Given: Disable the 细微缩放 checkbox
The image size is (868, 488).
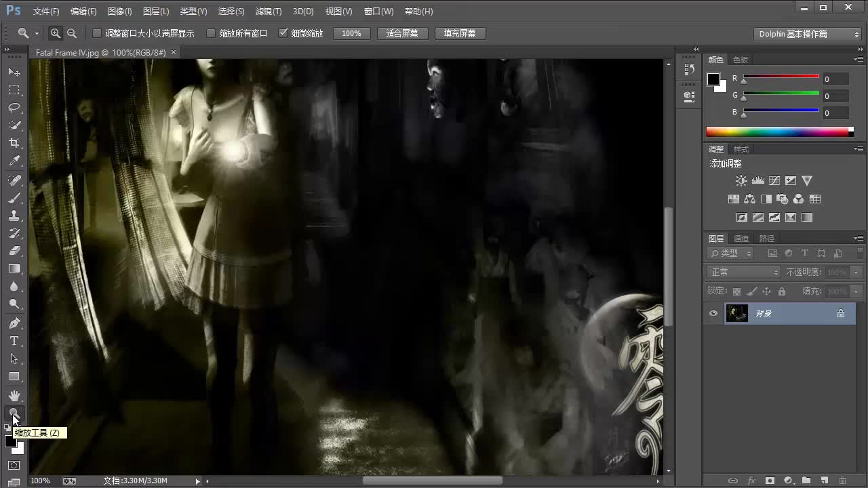Looking at the screenshot, I should pos(283,33).
